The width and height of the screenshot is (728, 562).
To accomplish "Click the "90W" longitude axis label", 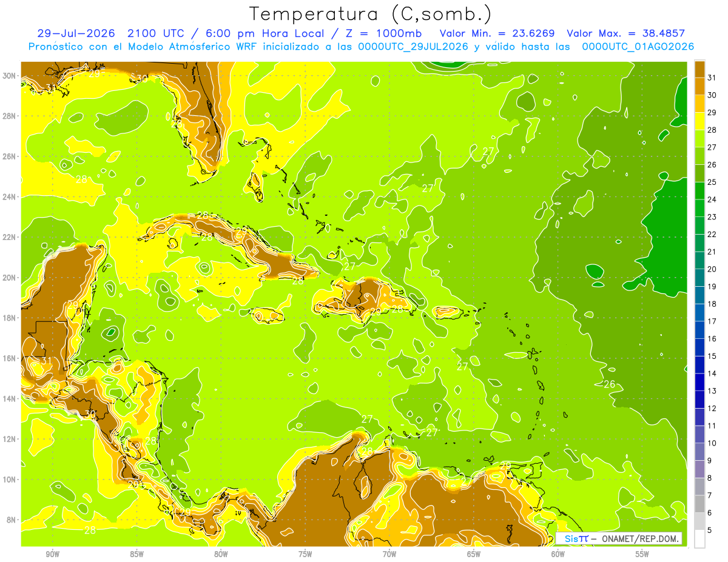I will pos(53,554).
